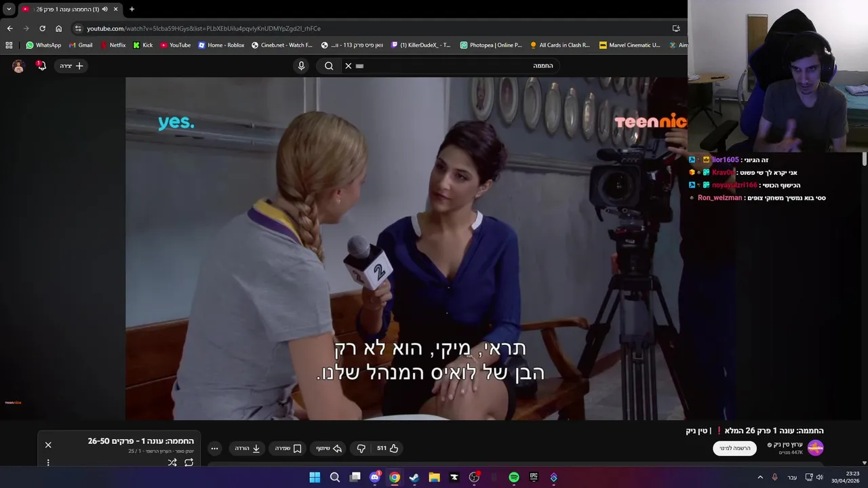
Task: Open a new browser tab
Action: click(132, 9)
